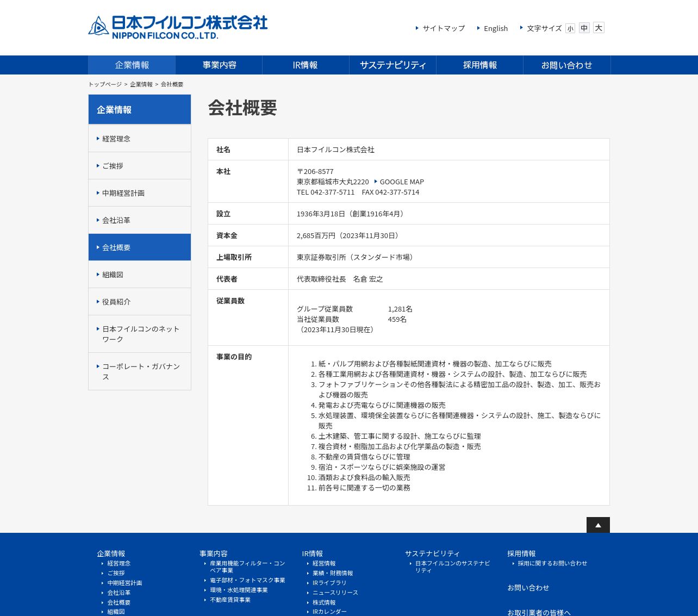The height and width of the screenshot is (616, 698).
Task: Go to トップページ in the breadcrumb
Action: pyautogui.click(x=105, y=84)
